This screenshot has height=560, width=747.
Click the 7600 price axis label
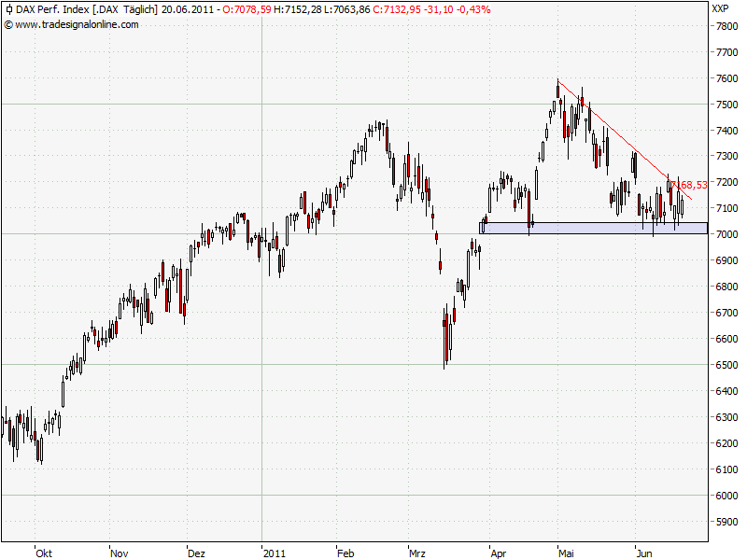pyautogui.click(x=727, y=78)
